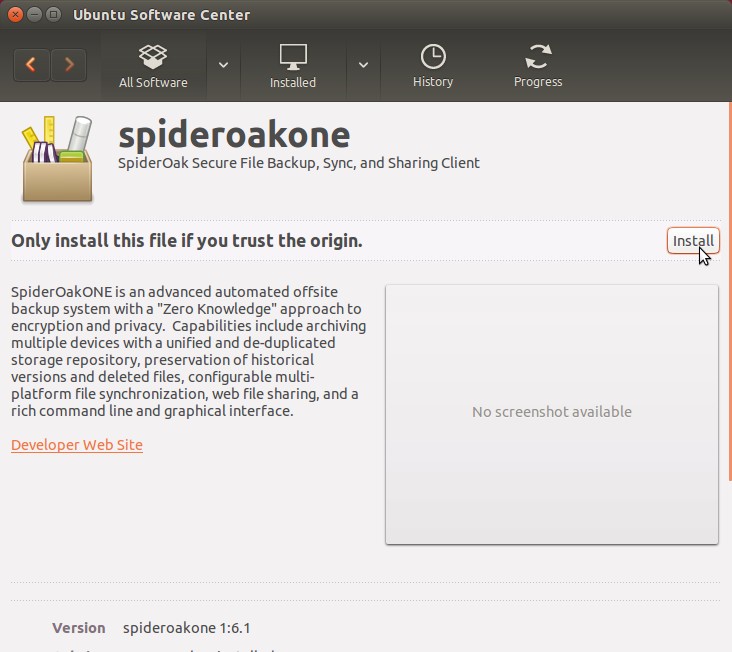Select the spideroakone title text
Image resolution: width=732 pixels, height=652 pixels.
pyautogui.click(x=234, y=135)
